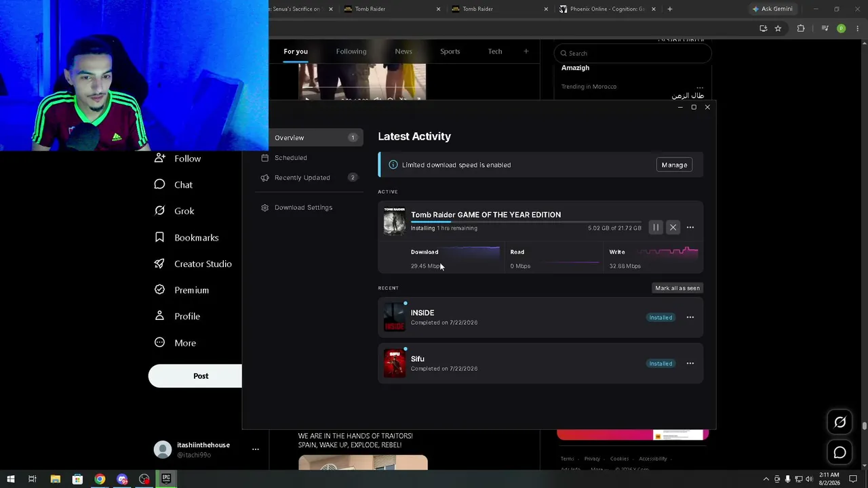
Task: Switch to the Phoenix Online Cognition browser tab
Action: (x=607, y=9)
